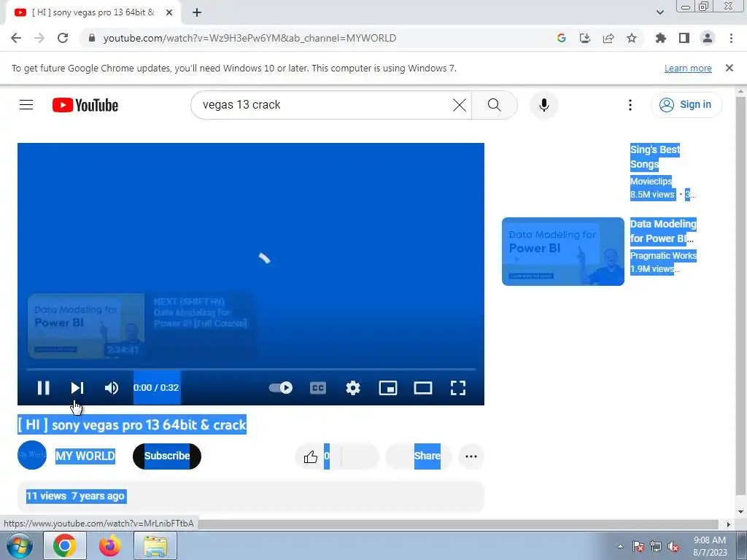
Task: Select the sony vegas pro 13 tab
Action: 93,12
